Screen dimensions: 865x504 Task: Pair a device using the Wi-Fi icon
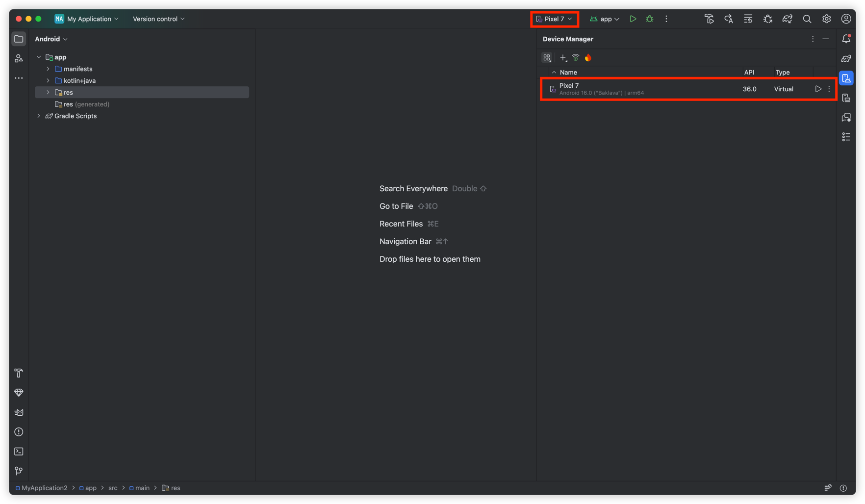tap(576, 58)
